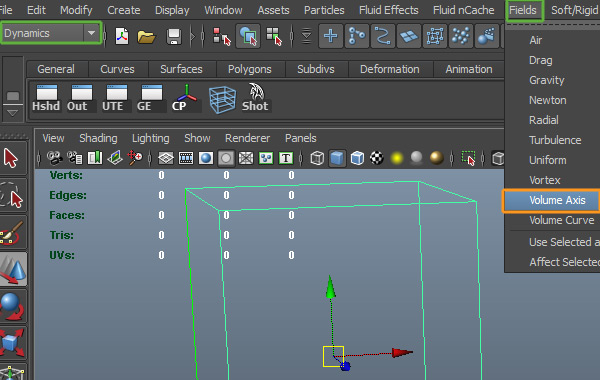Select the Lasso Select Tool
This screenshot has width=600, height=380.
tap(12, 195)
